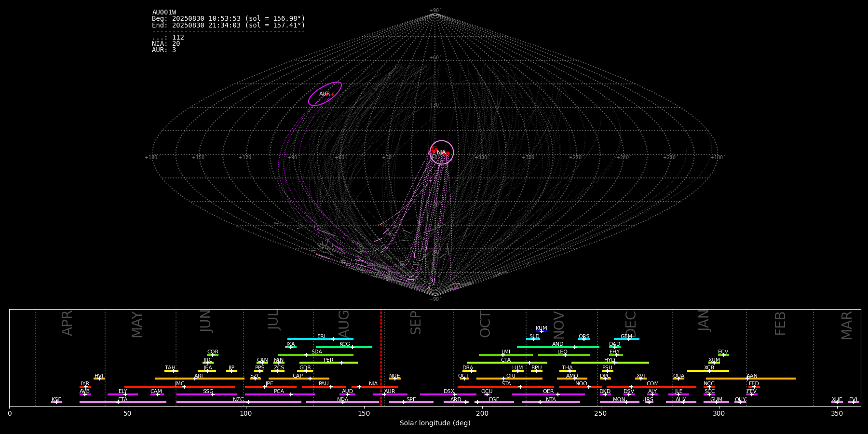Screen dimensions: 868x434
Task: Click the NIA radiant circle on sky map
Action: pyautogui.click(x=442, y=152)
